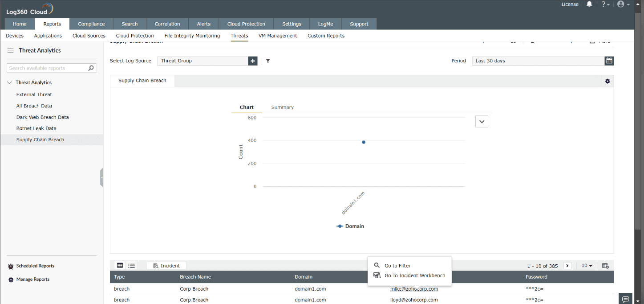Select the Chart view tab

coord(247,107)
